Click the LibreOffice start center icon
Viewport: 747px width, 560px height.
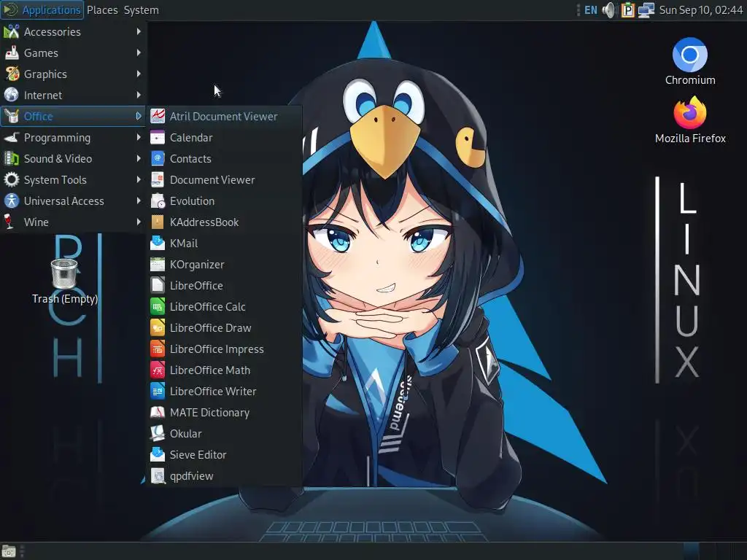pos(158,285)
